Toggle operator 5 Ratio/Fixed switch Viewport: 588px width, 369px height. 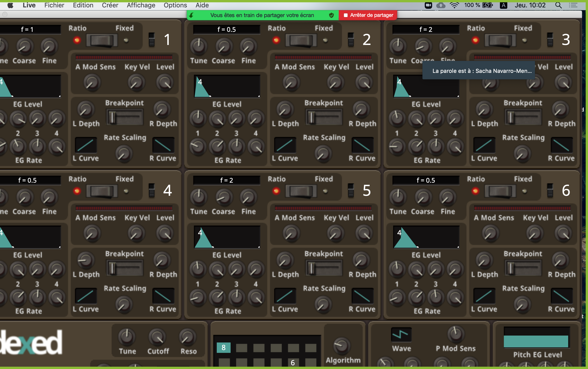pyautogui.click(x=301, y=191)
